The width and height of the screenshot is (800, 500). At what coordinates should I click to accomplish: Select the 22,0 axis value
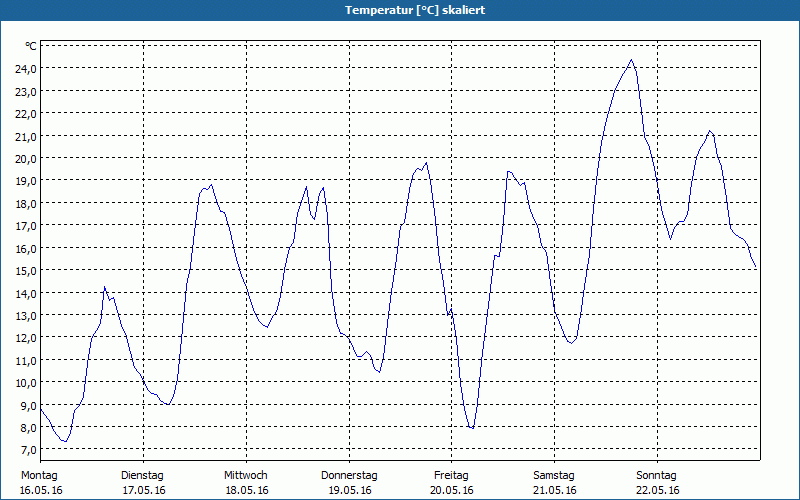click(x=26, y=113)
